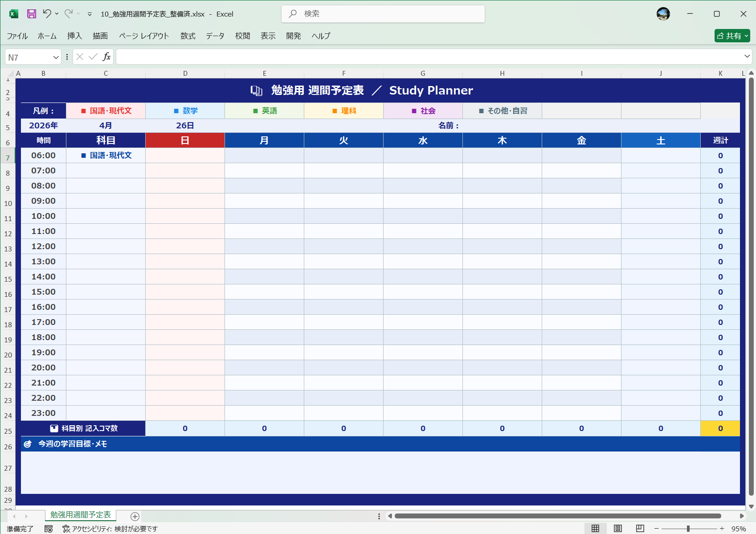756x534 pixels.
Task: Expand the Name Box dropdown arrow
Action: 56,57
